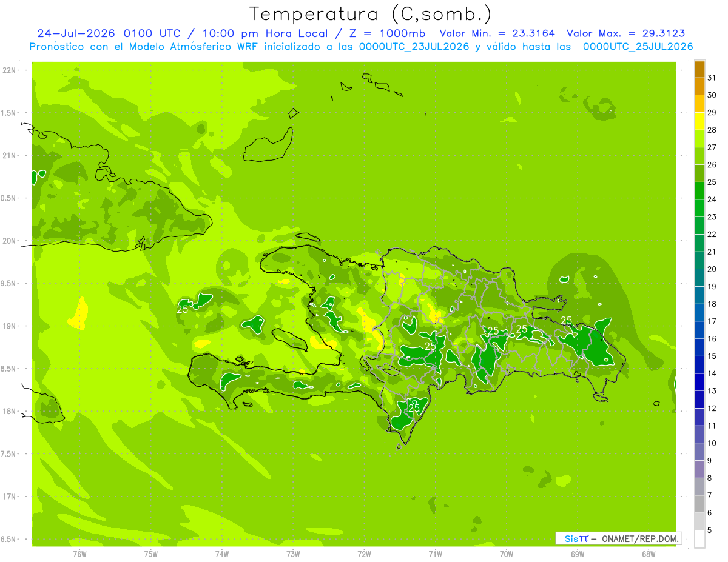Viewport: 728px width, 562px height.
Task: Click the '18N' latitude axis label
Action: [x=9, y=411]
